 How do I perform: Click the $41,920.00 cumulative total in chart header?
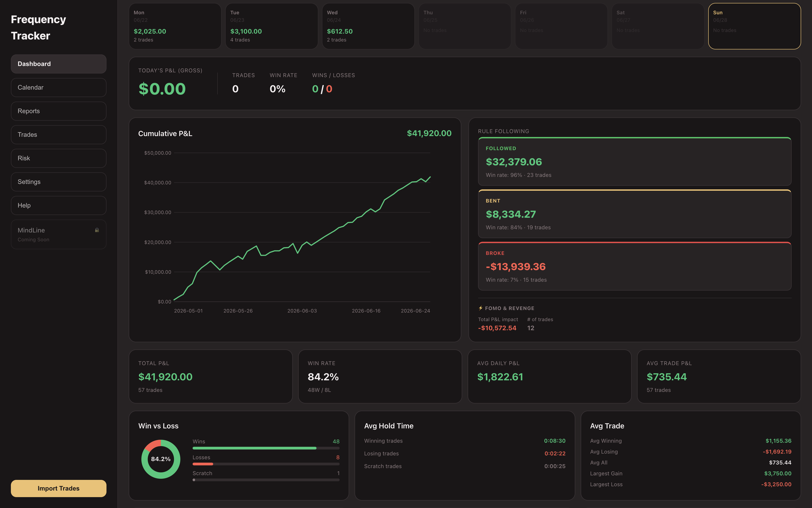click(429, 133)
